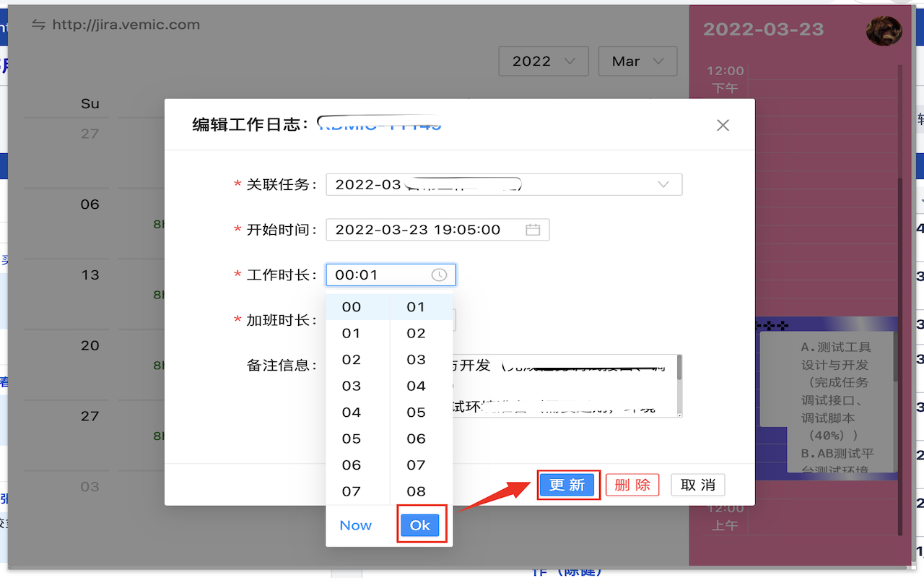This screenshot has width=924, height=578.
Task: Click the blue 更新 update button
Action: pyautogui.click(x=567, y=485)
